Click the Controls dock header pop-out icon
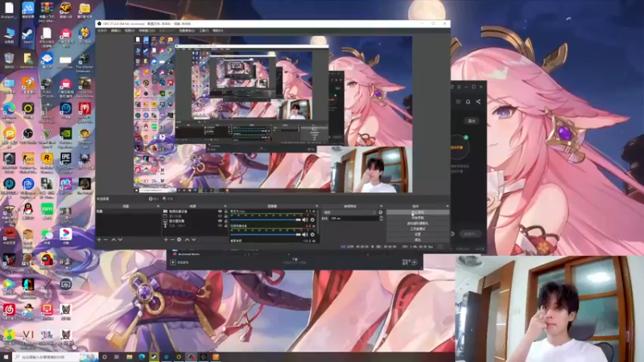The height and width of the screenshot is (362, 644). [447, 206]
